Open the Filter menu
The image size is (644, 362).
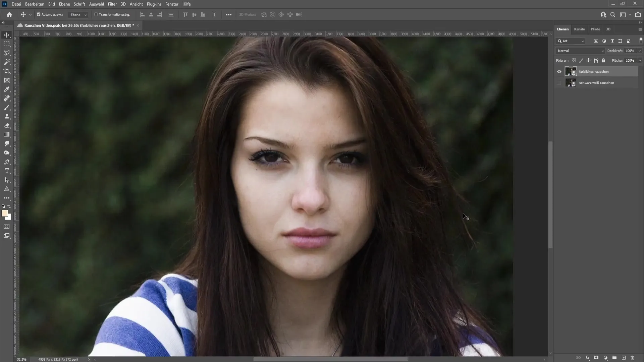click(x=112, y=4)
